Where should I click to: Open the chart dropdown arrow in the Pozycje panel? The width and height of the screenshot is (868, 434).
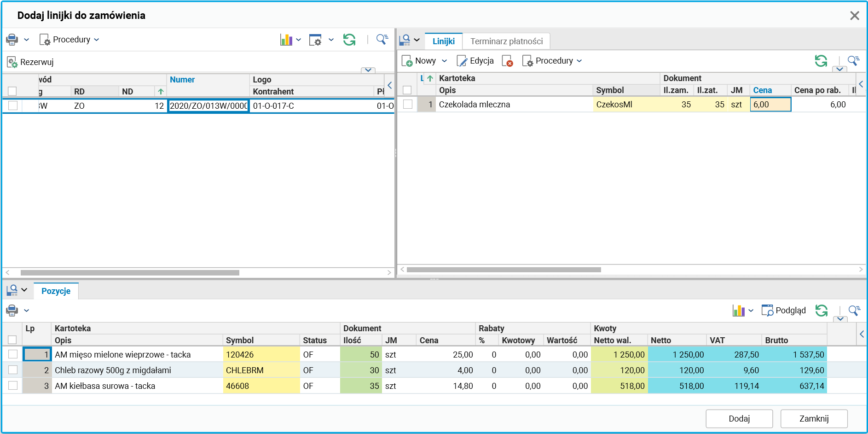[751, 311]
